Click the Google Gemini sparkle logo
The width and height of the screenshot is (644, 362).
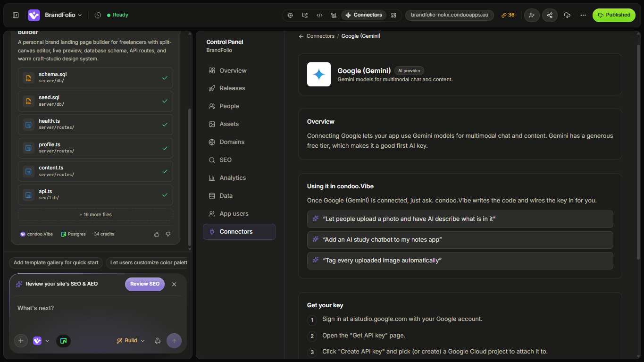pos(319,75)
